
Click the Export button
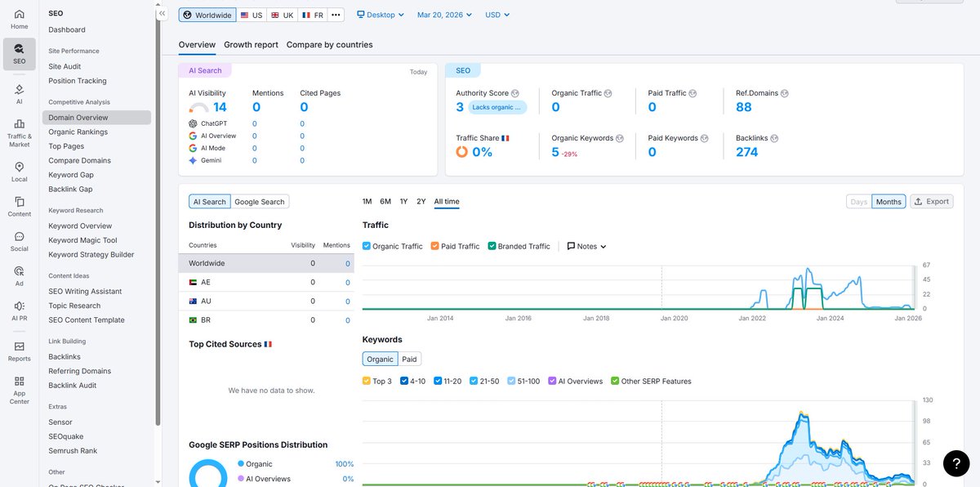(931, 201)
